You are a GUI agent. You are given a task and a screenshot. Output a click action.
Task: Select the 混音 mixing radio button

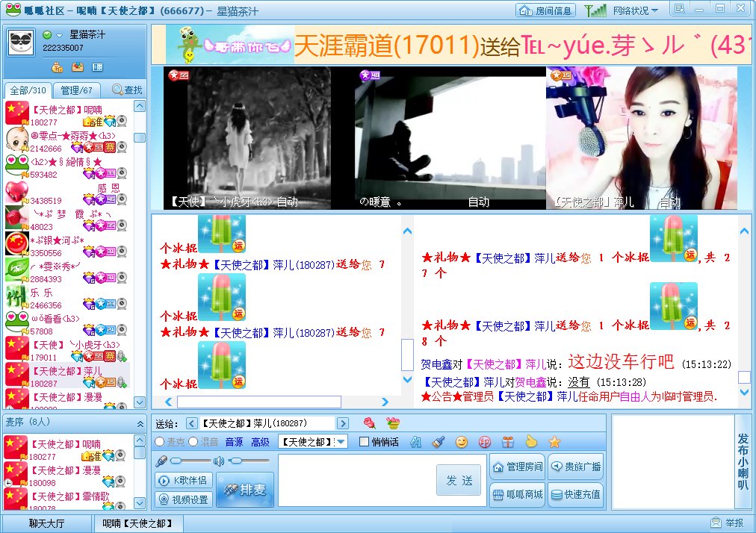[193, 441]
